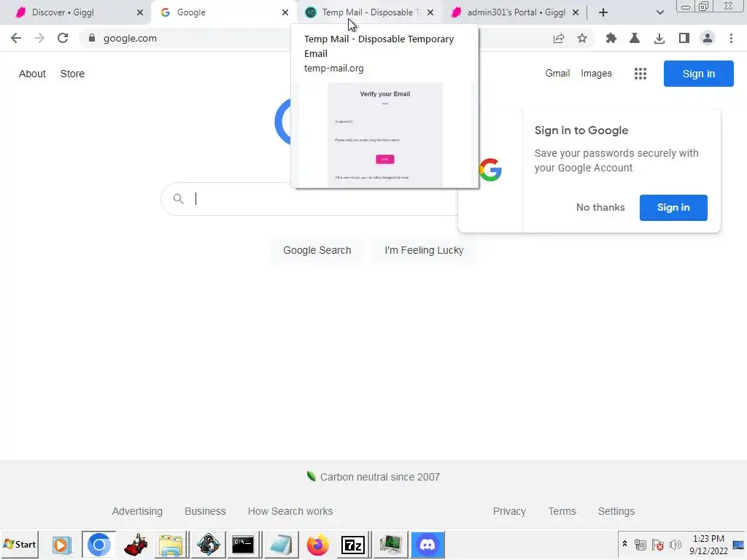Dismiss the popup with No thanks
The width and height of the screenshot is (747, 560).
coord(600,207)
